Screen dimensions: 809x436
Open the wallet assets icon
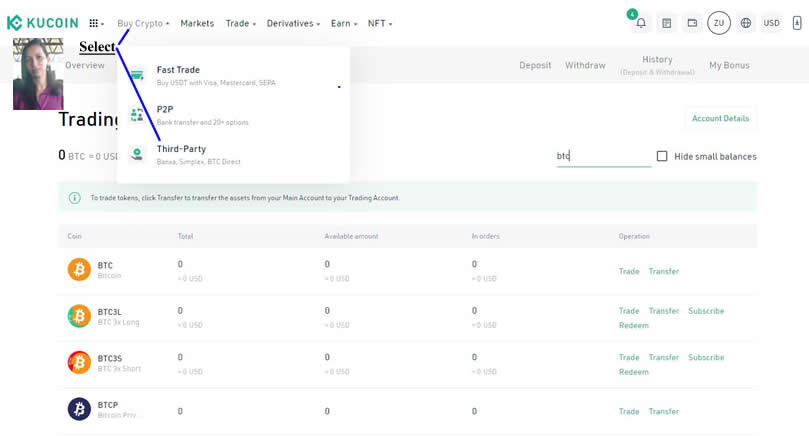coord(692,23)
